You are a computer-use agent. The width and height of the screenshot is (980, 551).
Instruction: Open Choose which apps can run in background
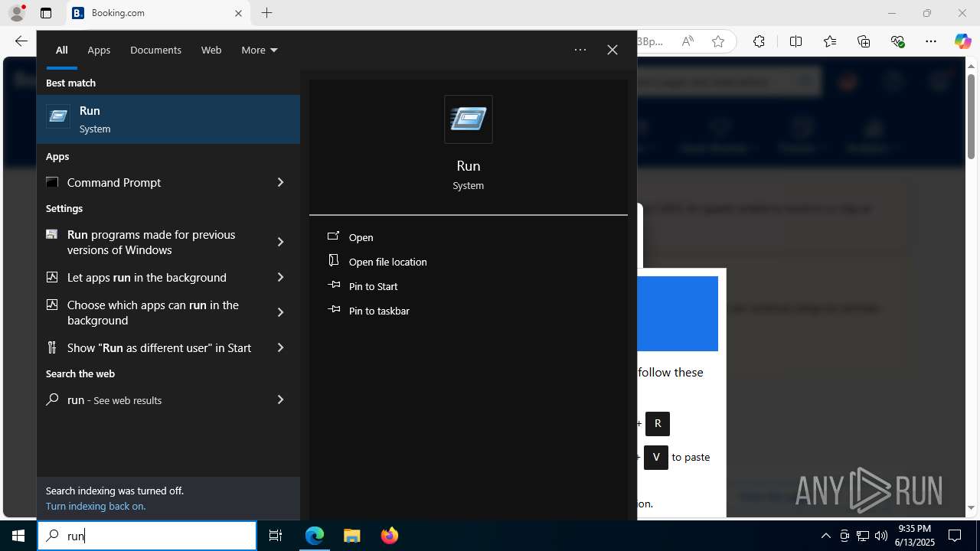(x=149, y=312)
